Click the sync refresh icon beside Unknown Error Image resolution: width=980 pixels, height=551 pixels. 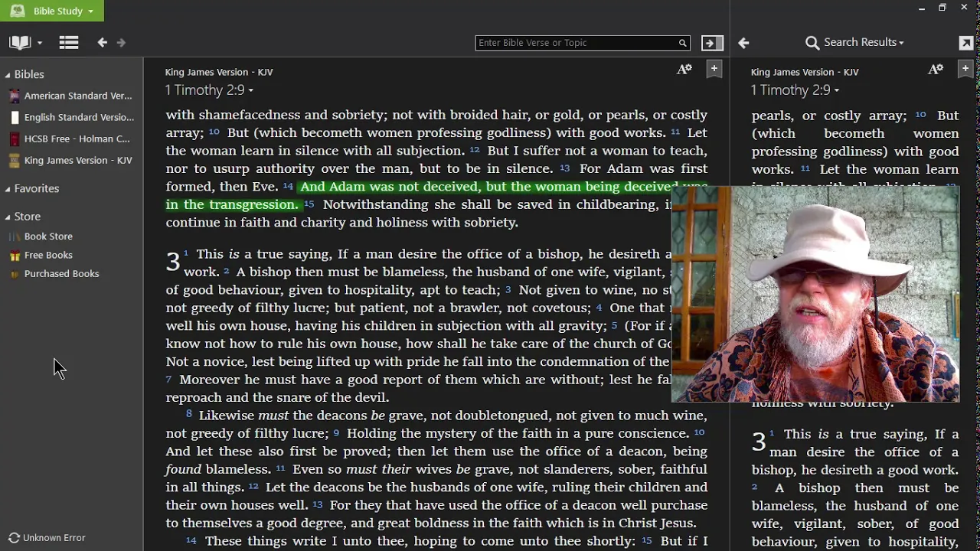pyautogui.click(x=14, y=538)
